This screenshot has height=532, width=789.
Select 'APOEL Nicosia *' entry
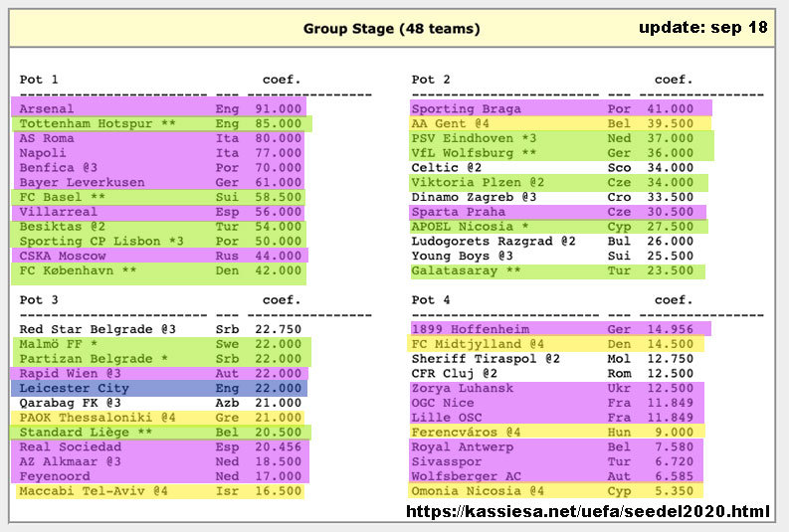(x=470, y=227)
